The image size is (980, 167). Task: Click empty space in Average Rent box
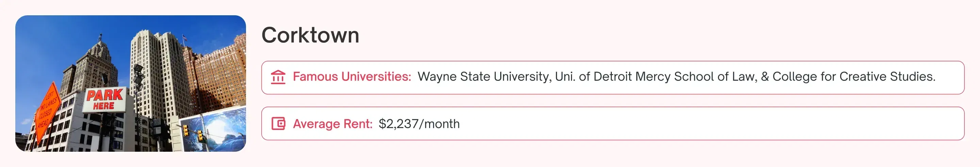point(685,124)
